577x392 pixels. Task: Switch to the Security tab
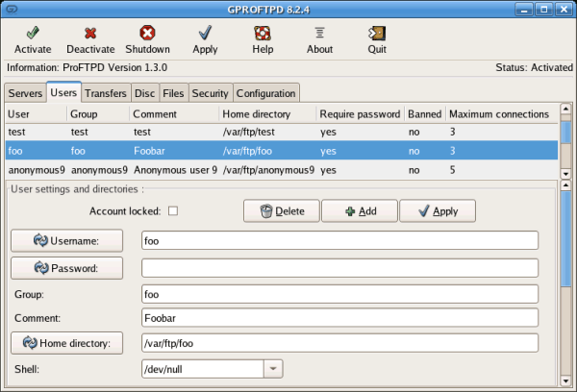210,93
